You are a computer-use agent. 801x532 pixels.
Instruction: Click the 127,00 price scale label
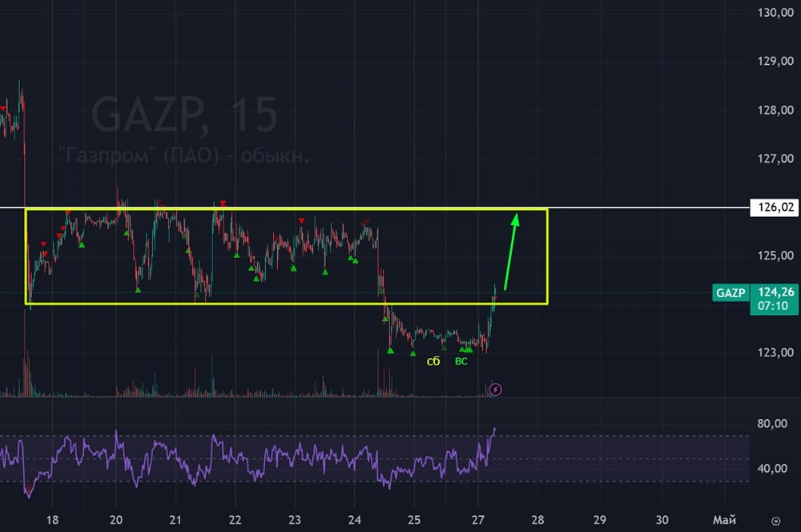pyautogui.click(x=775, y=159)
